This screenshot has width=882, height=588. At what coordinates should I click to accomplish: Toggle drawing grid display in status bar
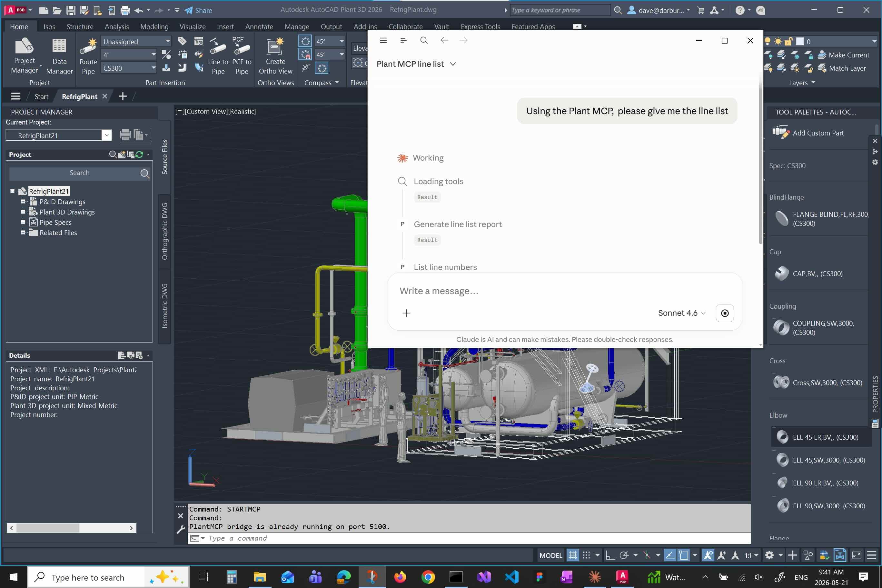(572, 555)
